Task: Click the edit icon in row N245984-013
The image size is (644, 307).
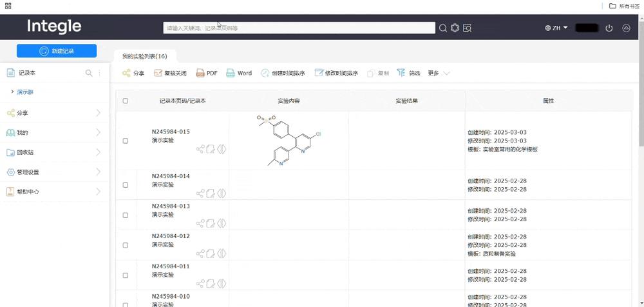Action: (211, 223)
